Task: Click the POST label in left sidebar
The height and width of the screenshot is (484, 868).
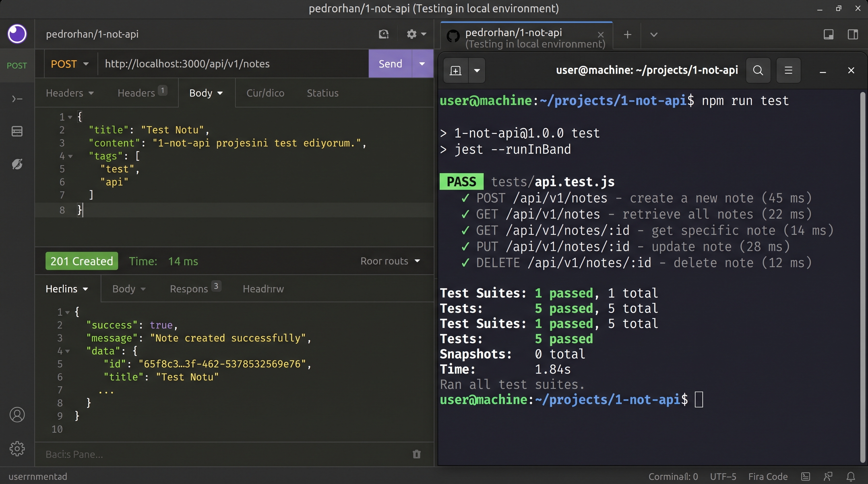Action: click(x=17, y=66)
